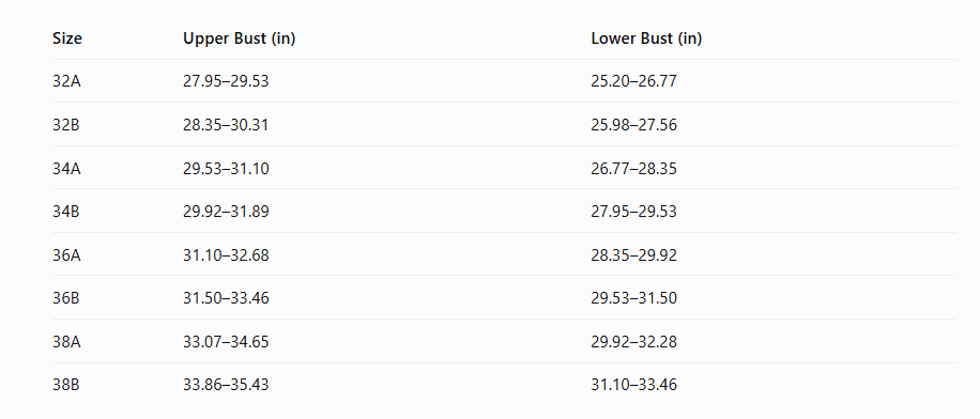The image size is (980, 419).
Task: Select the 38B size cell
Action: (66, 384)
